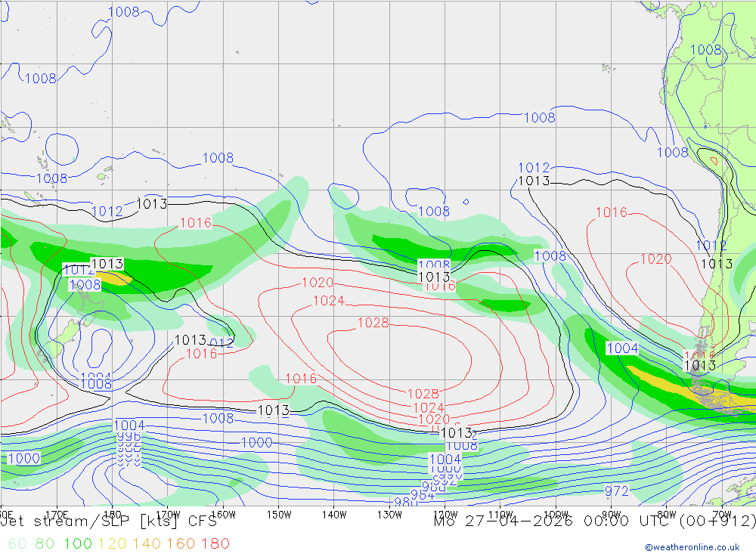Click the 110W longitude axis label
Screen dimensions: 756x554
coord(500,515)
